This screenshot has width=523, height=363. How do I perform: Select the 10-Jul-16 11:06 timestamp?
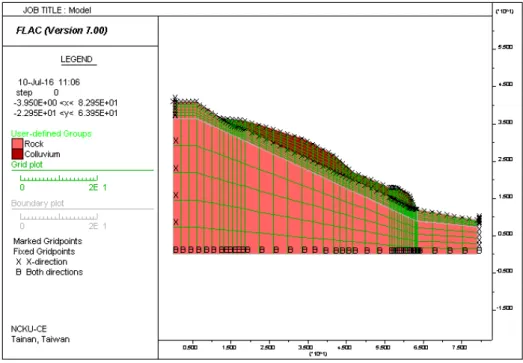(49, 82)
